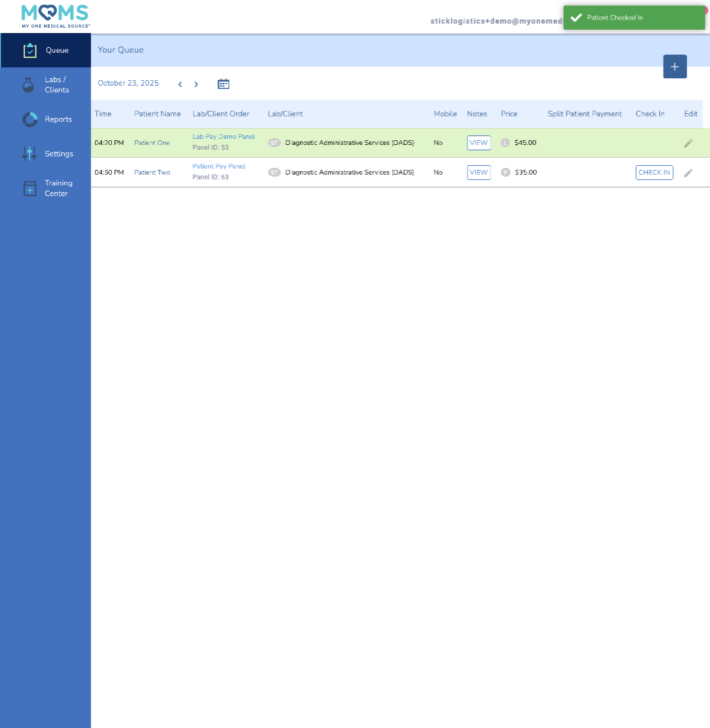This screenshot has width=710, height=728.
Task: Click the Reports chart icon
Action: 30,119
